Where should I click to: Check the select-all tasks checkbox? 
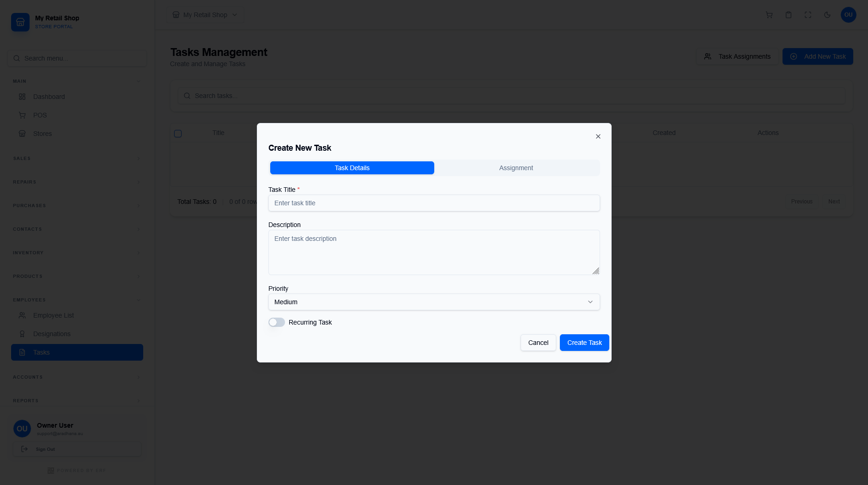click(x=178, y=133)
